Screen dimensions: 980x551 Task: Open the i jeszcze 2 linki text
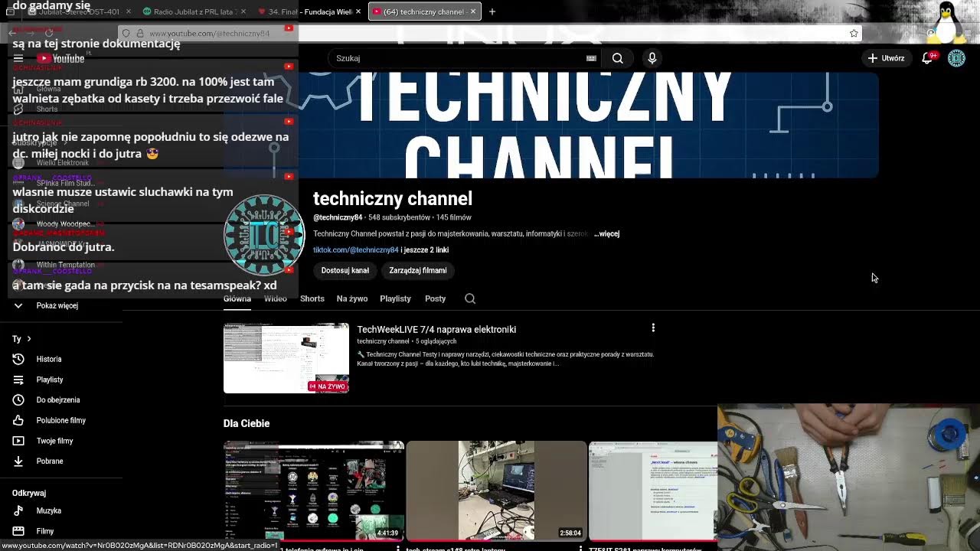pyautogui.click(x=425, y=249)
